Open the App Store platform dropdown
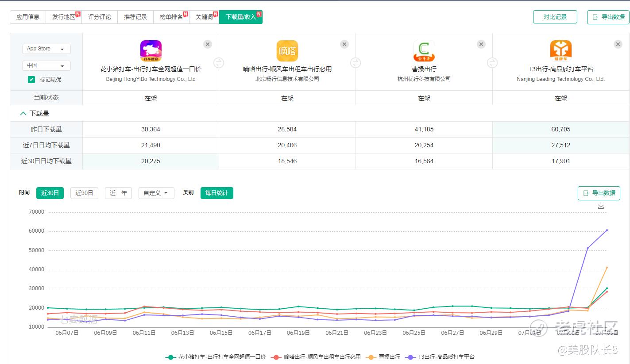This screenshot has height=364, width=630. 46,49
